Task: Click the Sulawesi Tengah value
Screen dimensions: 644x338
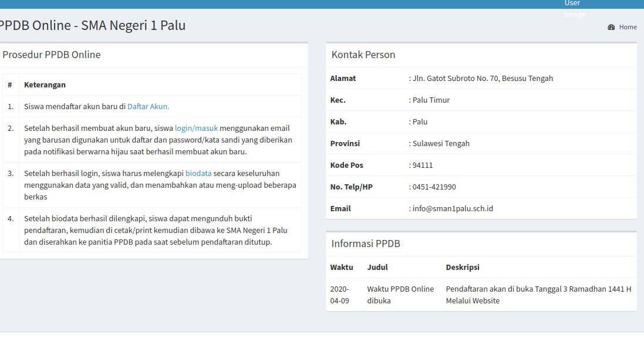Action: pos(441,144)
